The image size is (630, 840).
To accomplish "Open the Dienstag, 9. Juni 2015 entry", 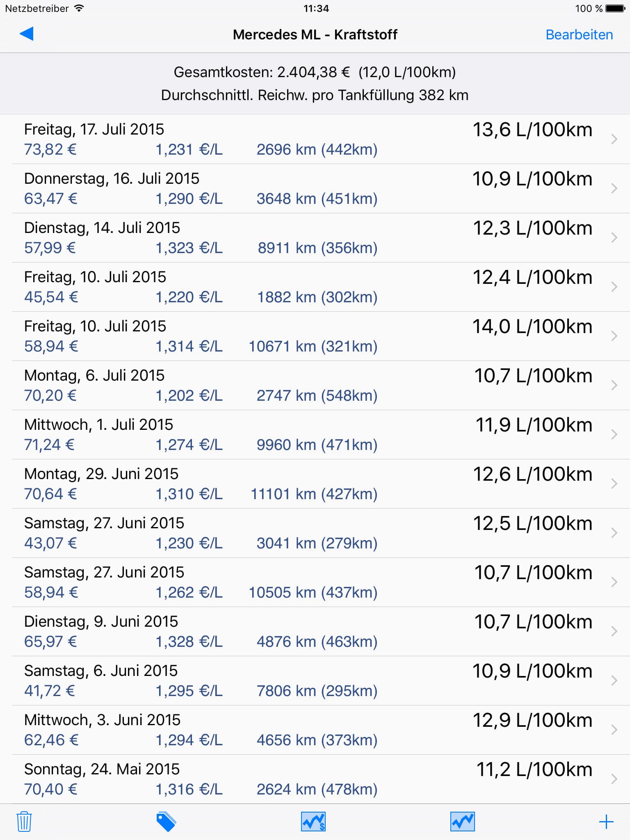I will pyautogui.click(x=315, y=632).
